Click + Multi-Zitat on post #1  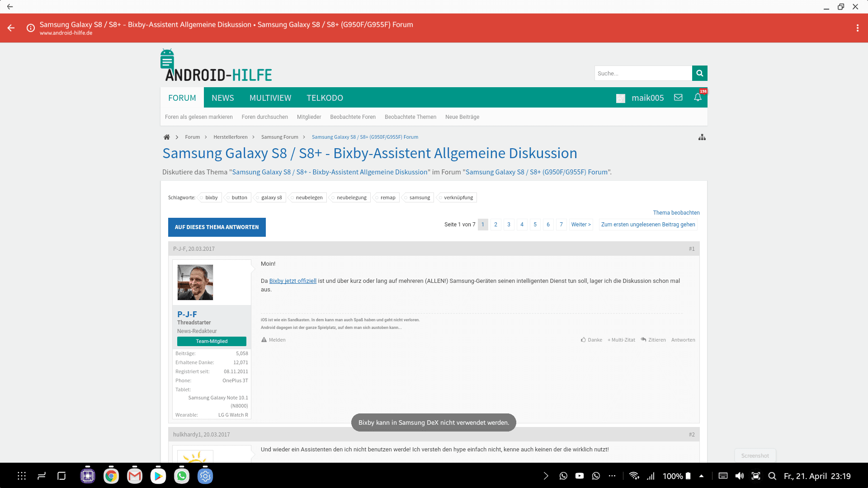point(621,340)
